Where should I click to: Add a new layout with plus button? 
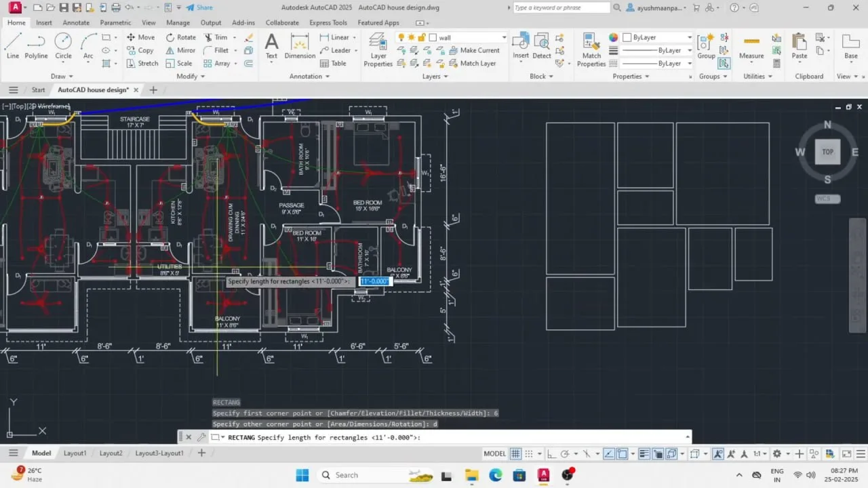coord(201,453)
